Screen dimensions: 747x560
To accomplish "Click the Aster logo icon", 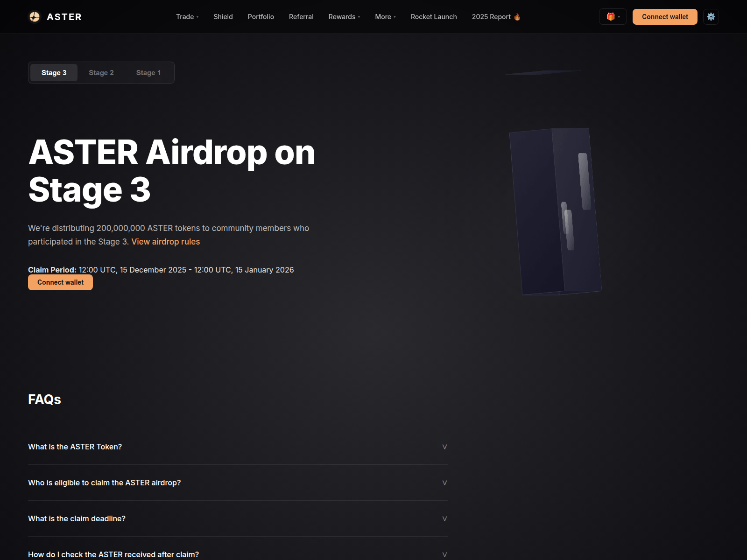I will 35,17.
